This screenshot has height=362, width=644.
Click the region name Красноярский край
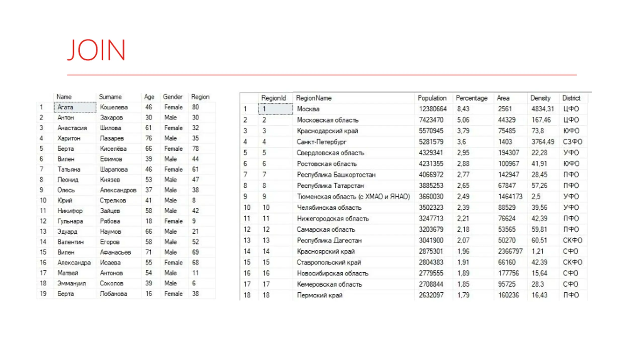coord(326,251)
